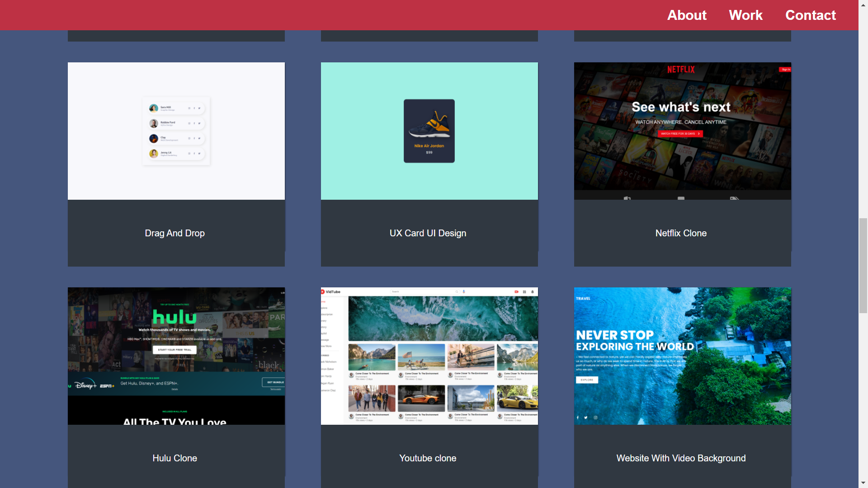
Task: Click the Hulu Clone title
Action: tap(175, 458)
